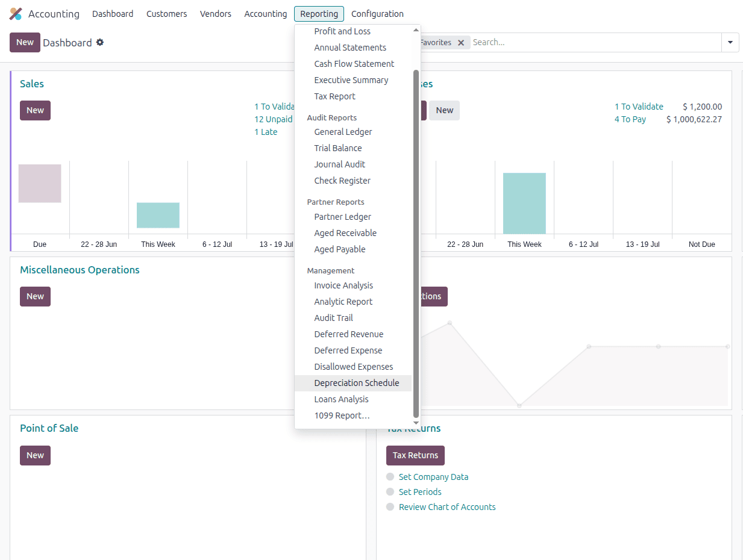Click the status circle next to Set Periods
Viewport: 743px width, 560px height.
click(x=390, y=491)
